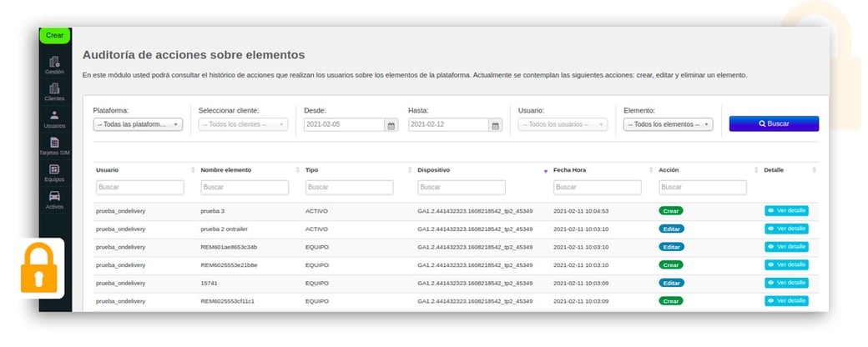Click Editar badge for element 15741
Screen dimensions: 868x347
pos(672,283)
